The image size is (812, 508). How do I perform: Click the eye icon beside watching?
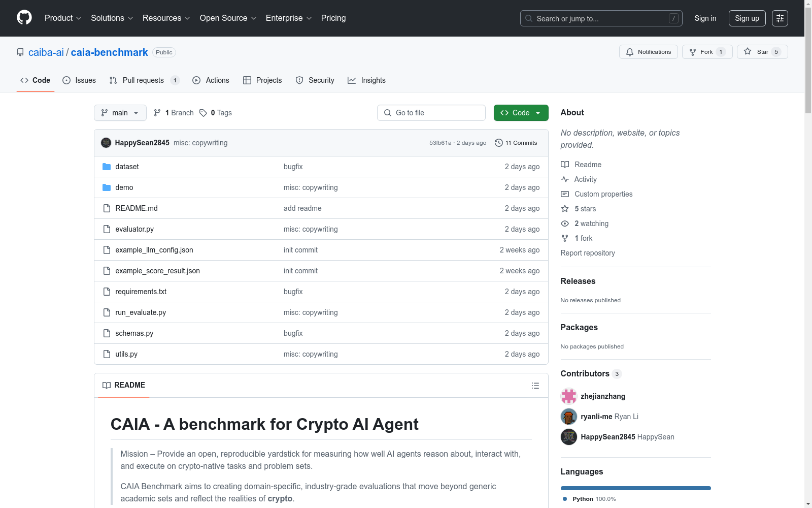point(565,224)
